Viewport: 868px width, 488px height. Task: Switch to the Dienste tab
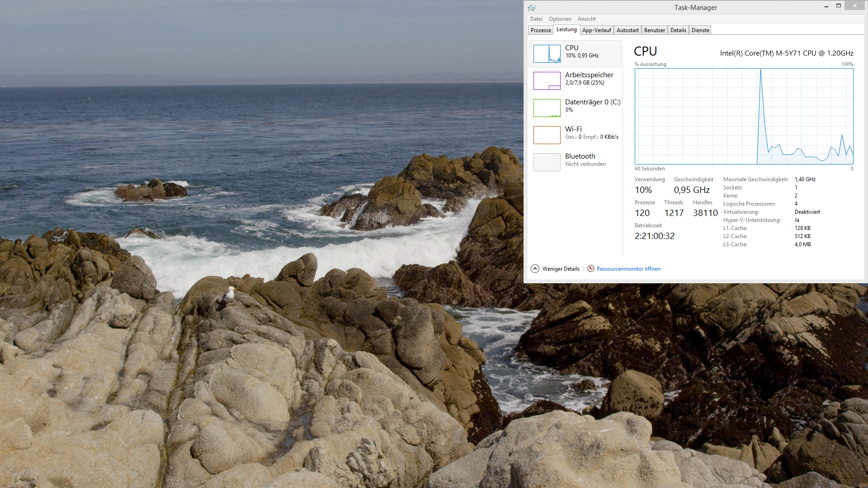pos(700,30)
